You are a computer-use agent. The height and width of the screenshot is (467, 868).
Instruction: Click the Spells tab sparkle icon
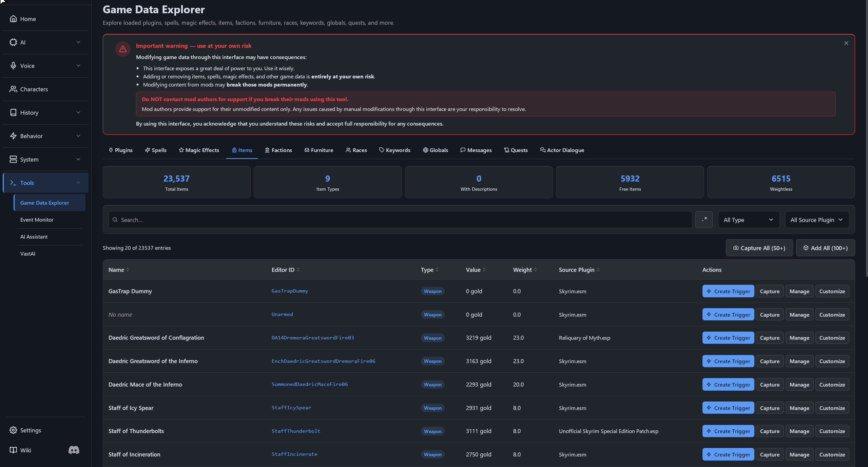tap(148, 150)
